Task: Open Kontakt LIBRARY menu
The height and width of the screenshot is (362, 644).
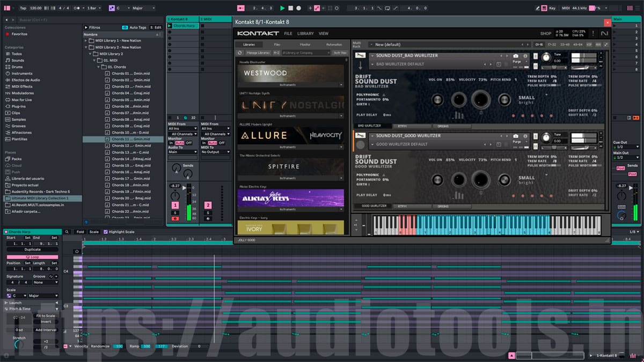Action: [x=305, y=33]
